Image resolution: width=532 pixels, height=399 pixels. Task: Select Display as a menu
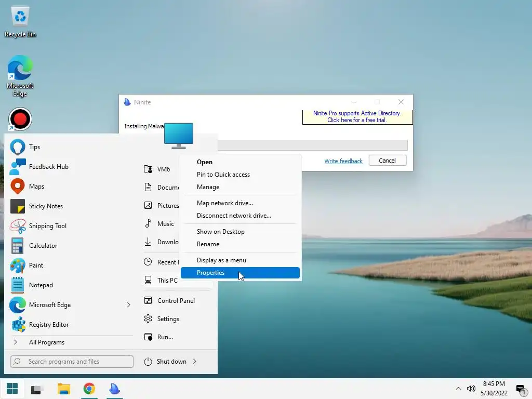240,260
